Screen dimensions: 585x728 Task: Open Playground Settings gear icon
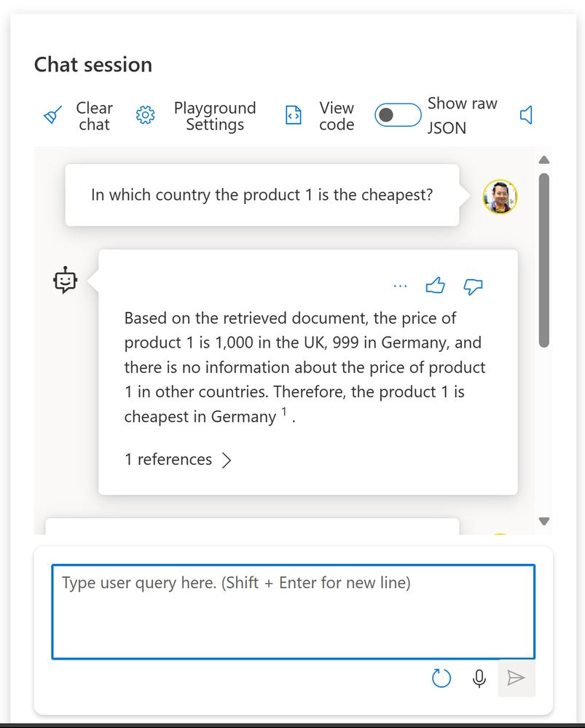tap(145, 114)
